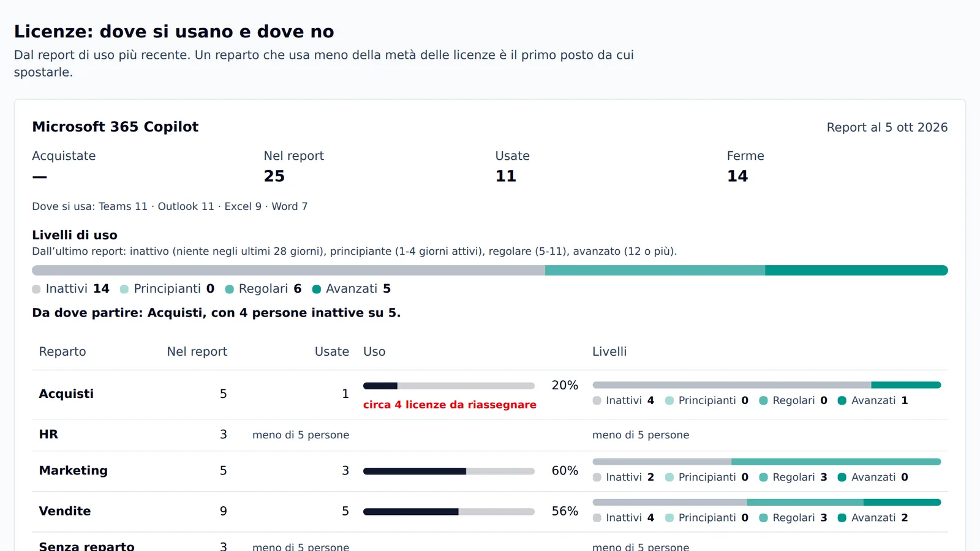Click the overall usage levels bar under Livelli di uso
This screenshot has width=980, height=551.
tap(490, 270)
